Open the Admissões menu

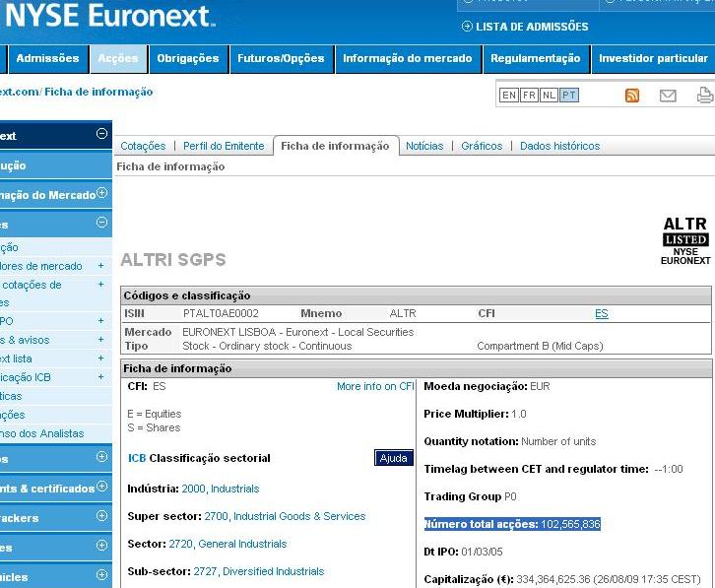48,58
